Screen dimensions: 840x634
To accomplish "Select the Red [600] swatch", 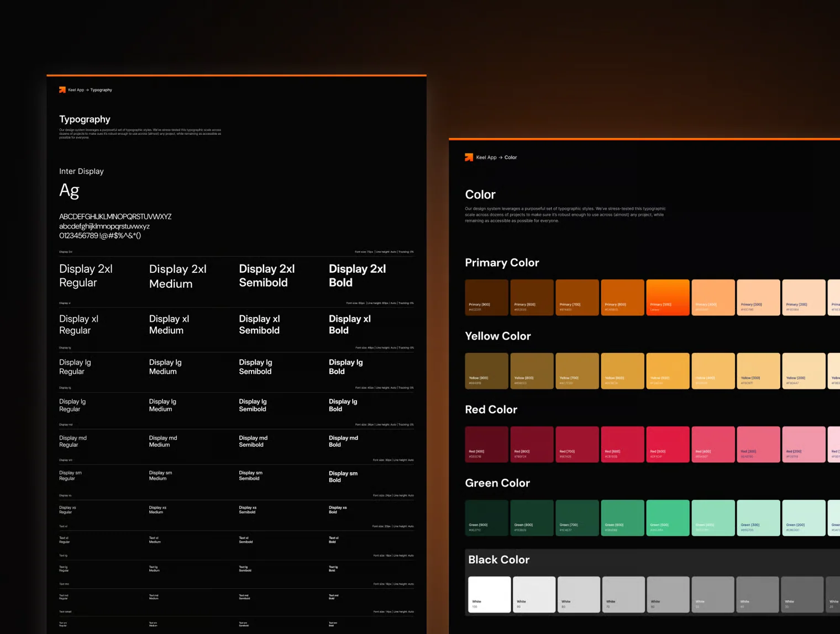I will point(622,445).
